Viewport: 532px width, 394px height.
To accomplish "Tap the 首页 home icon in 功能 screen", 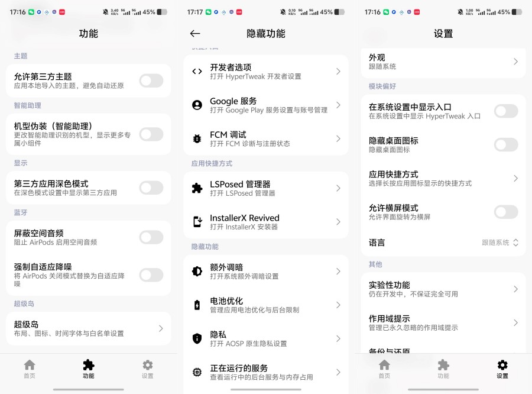I will tap(30, 365).
